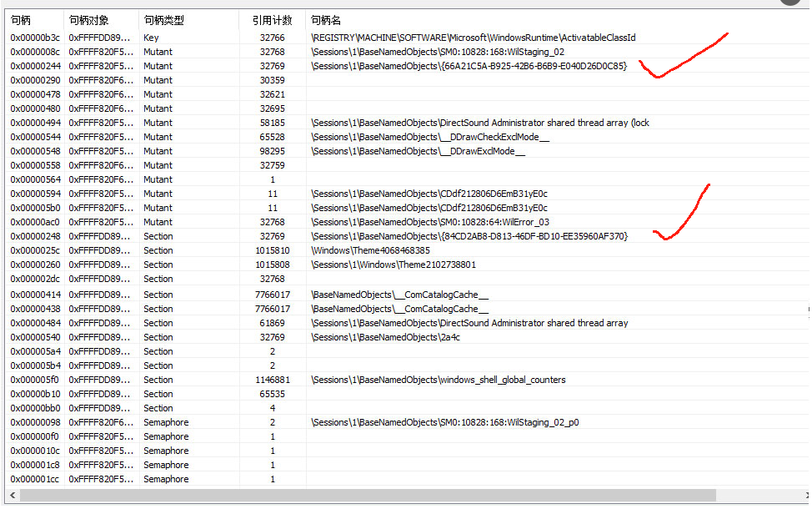This screenshot has height=509, width=812.
Task: Select the WilError_03 Mutant row
Action: pyautogui.click(x=430, y=222)
